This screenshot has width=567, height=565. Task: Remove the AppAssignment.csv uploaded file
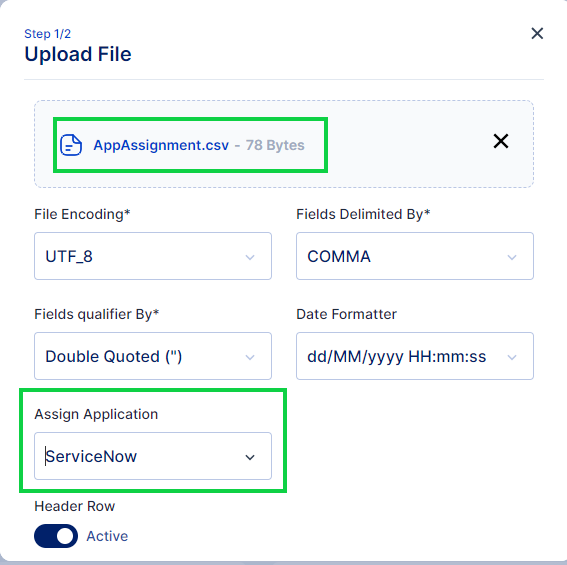tap(501, 141)
